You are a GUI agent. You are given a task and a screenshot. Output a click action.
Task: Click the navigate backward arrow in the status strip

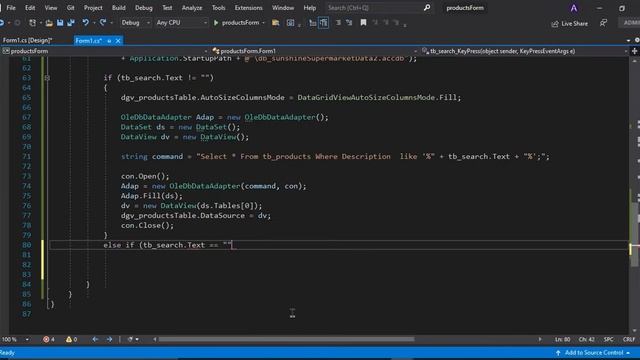click(95, 339)
